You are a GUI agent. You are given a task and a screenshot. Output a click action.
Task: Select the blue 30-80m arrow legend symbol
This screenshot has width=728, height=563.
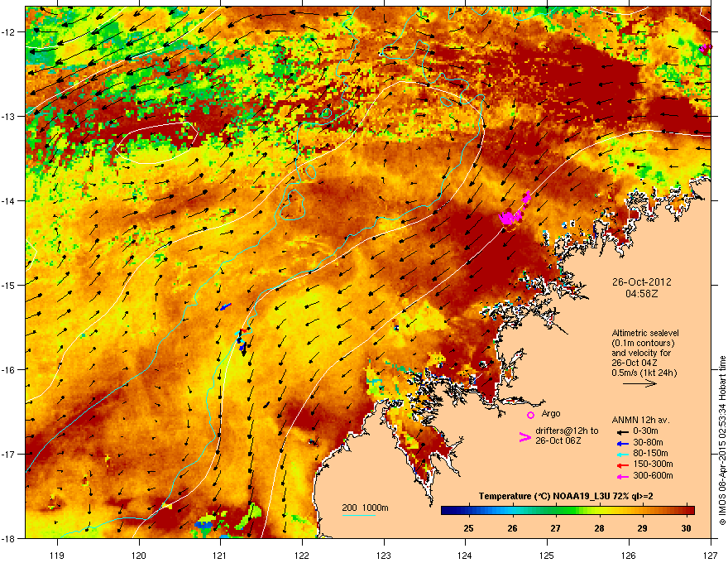click(623, 443)
